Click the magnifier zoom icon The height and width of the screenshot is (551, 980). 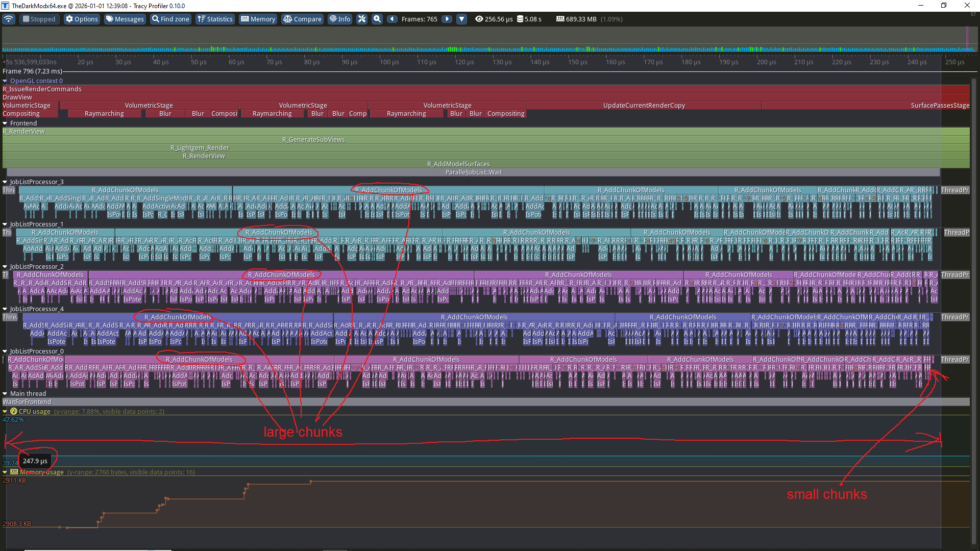tap(377, 19)
